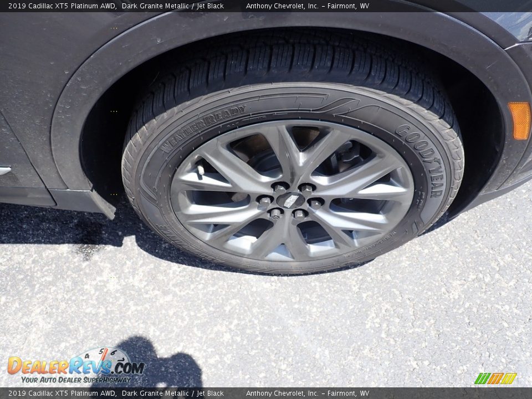Image resolution: width=532 pixels, height=399 pixels.
Task: Click the rightmost lug nut on the wheel
Action: (315, 203)
